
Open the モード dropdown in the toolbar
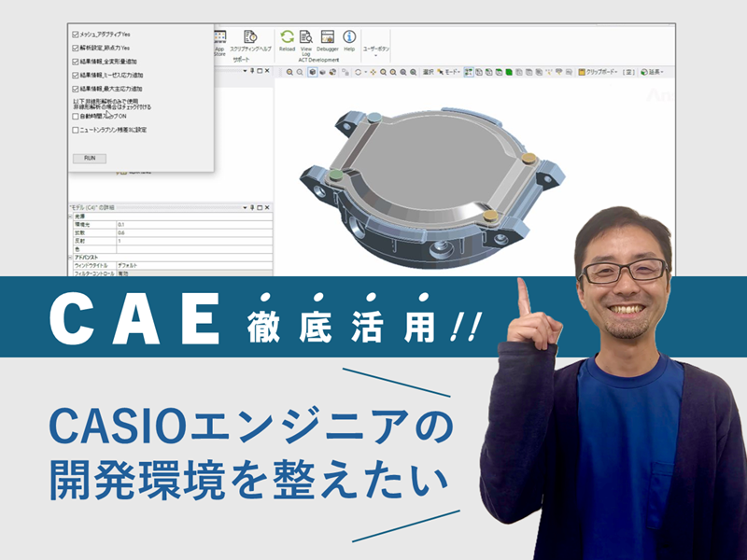tap(451, 72)
